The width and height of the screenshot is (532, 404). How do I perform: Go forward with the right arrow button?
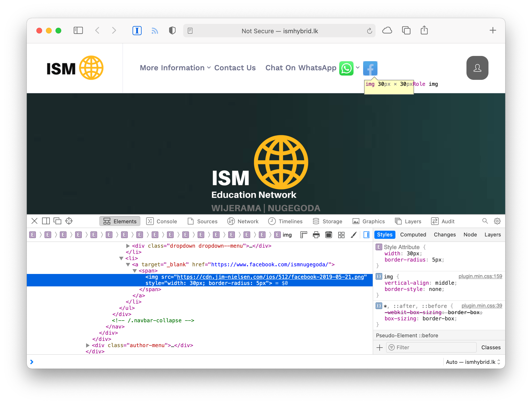114,31
